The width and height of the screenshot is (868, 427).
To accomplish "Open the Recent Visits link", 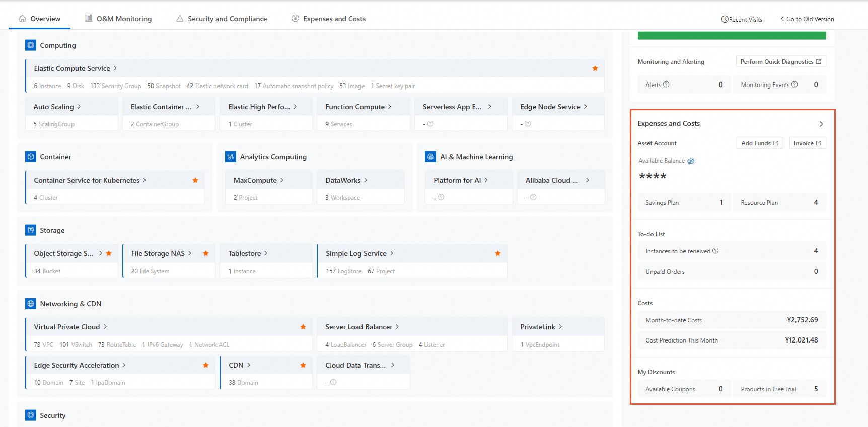I will point(742,19).
